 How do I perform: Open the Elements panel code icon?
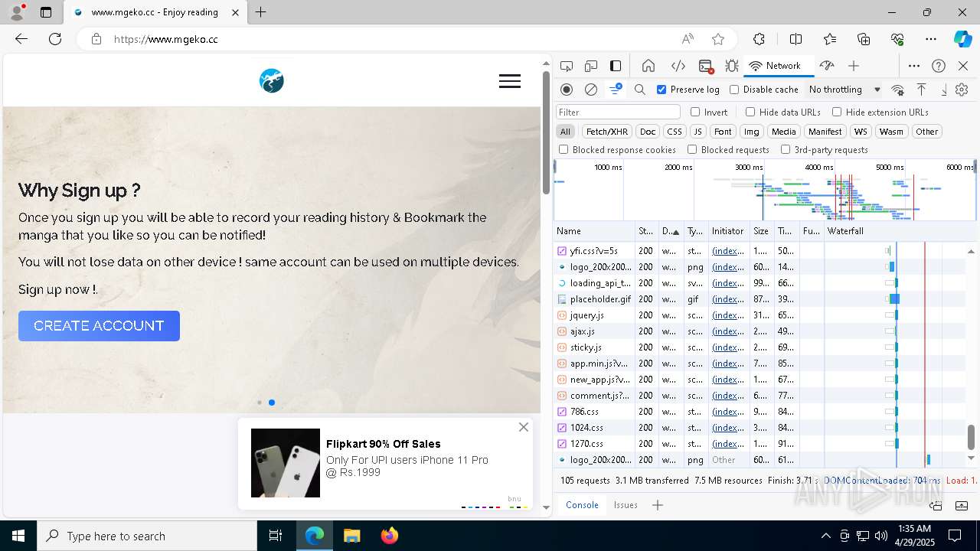678,66
